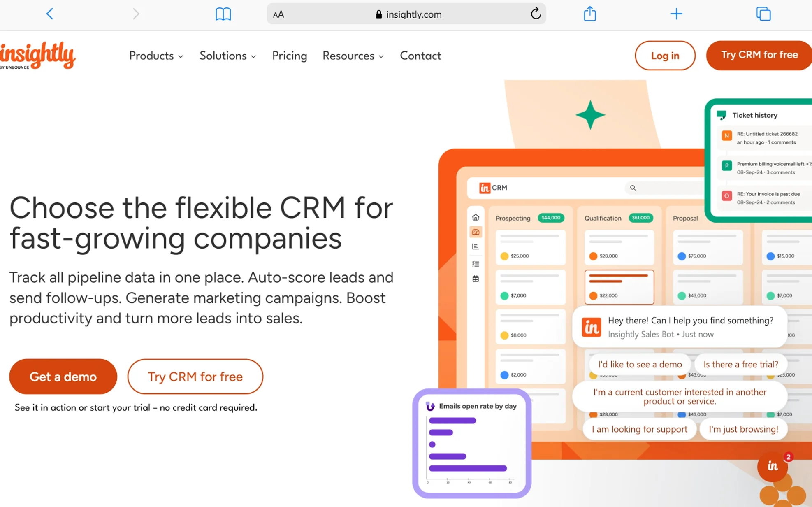The image size is (812, 507).
Task: Open the AA reader text options
Action: (278, 14)
